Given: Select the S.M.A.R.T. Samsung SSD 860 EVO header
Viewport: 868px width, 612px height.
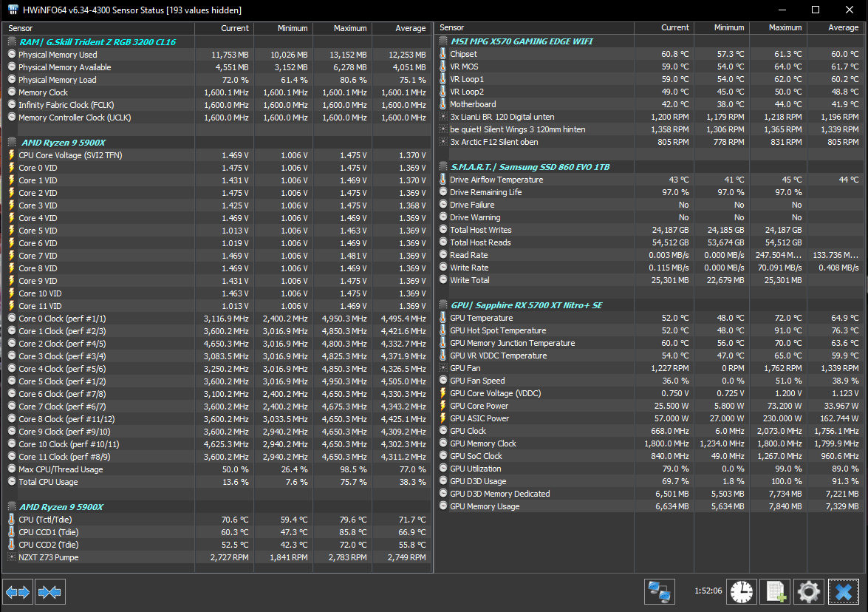Looking at the screenshot, I should (x=530, y=167).
